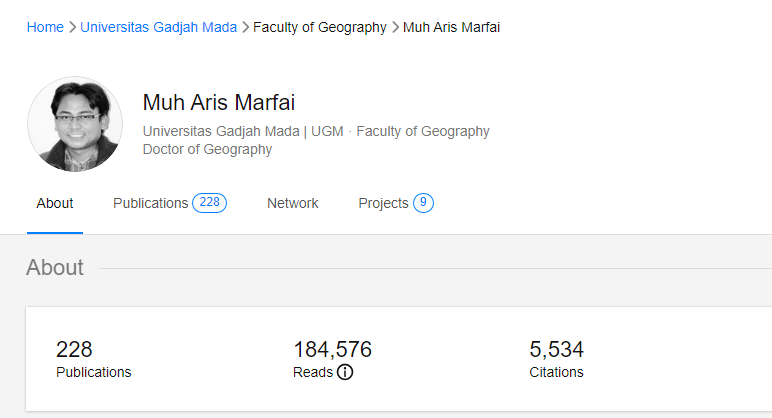Click the chevron right after Home breadcrumb
This screenshot has height=418, width=772.
click(x=72, y=27)
